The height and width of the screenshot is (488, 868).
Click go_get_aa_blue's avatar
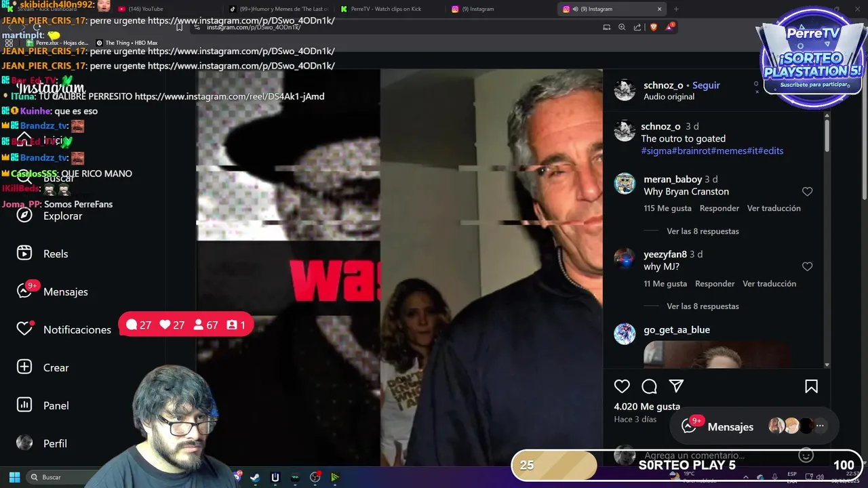[x=625, y=334]
